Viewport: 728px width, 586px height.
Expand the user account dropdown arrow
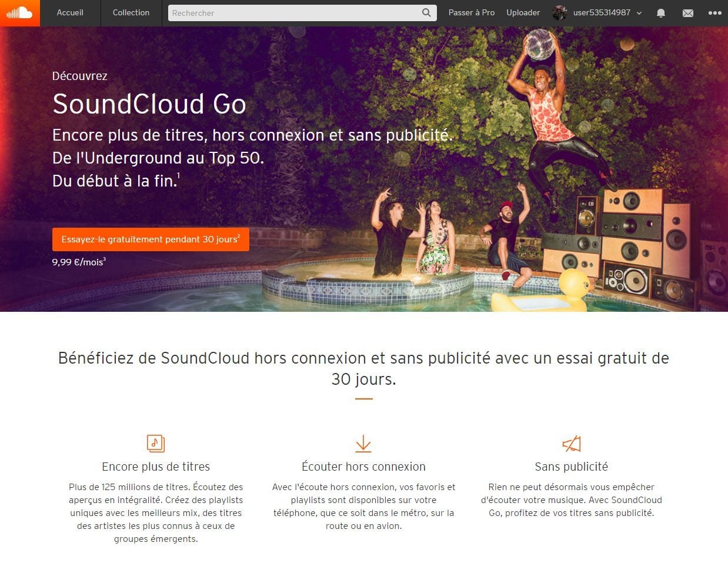tap(639, 13)
